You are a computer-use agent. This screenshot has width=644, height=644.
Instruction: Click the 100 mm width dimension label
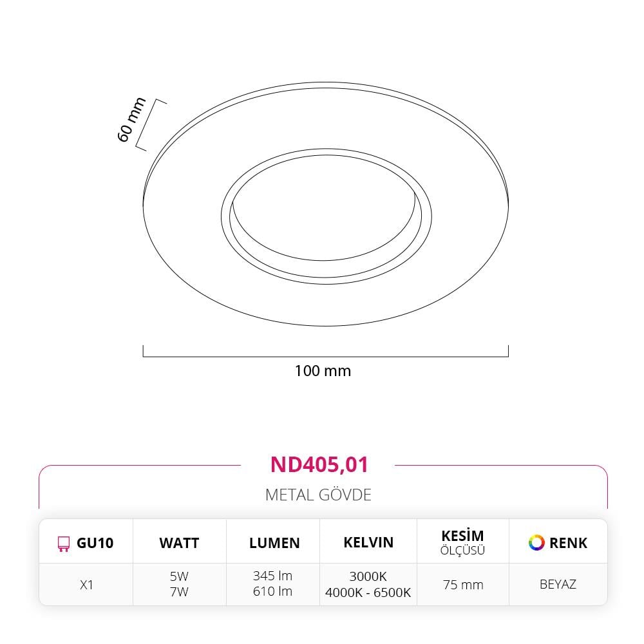pos(323,371)
